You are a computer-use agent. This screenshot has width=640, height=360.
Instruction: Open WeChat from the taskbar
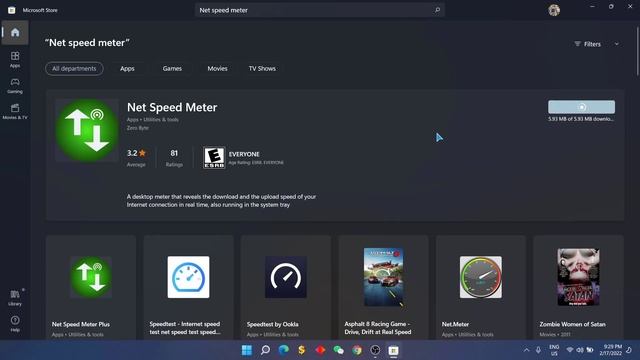[x=338, y=350]
